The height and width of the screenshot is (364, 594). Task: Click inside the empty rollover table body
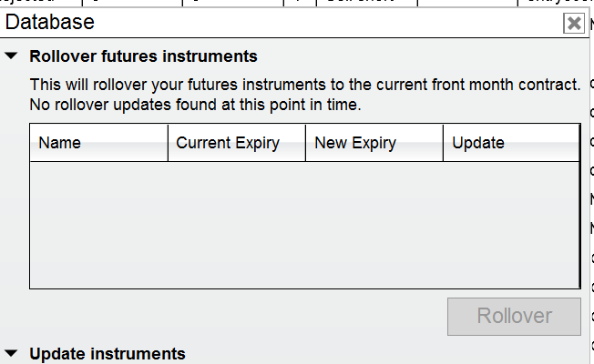pyautogui.click(x=304, y=225)
